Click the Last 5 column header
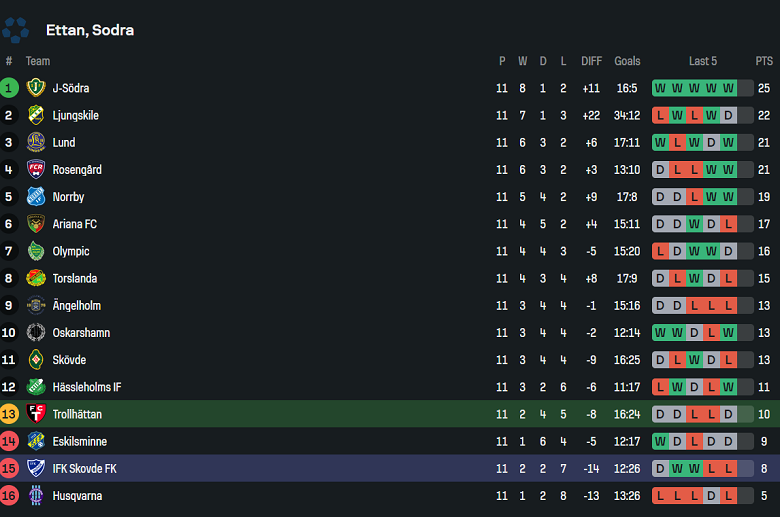 pyautogui.click(x=703, y=61)
